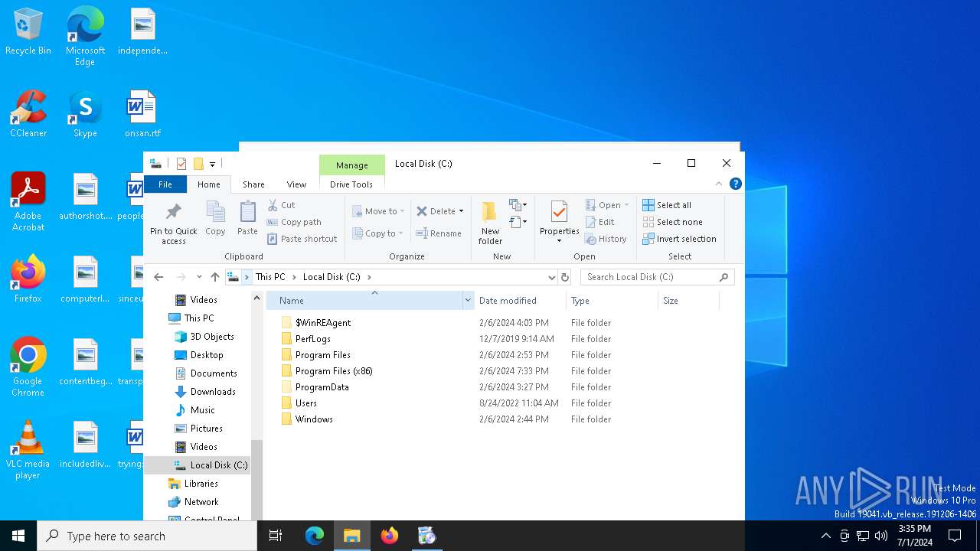
Task: Click the Up one level arrow
Action: coord(215,277)
